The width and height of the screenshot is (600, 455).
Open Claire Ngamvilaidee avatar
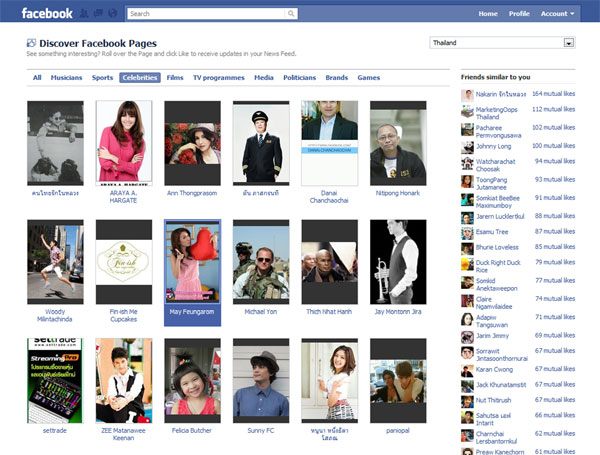click(x=467, y=301)
